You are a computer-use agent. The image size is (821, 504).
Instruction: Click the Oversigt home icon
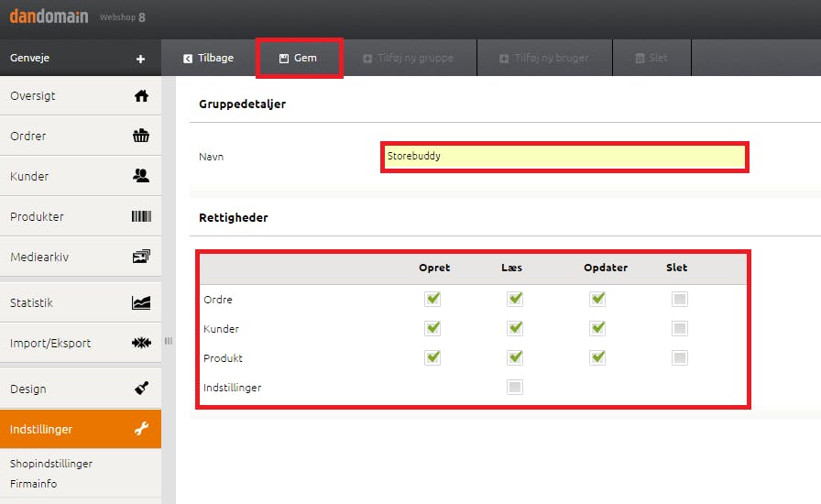[141, 96]
